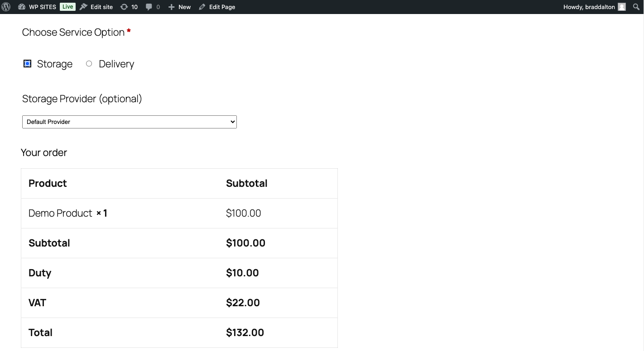Click the Edit site brush icon
Screen dimensions: 644x351
83,7
